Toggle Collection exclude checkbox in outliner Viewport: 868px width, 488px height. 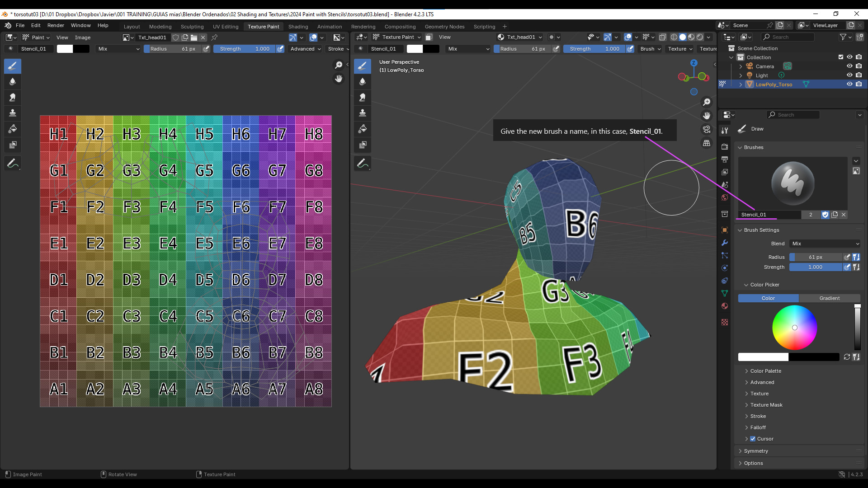click(x=841, y=57)
